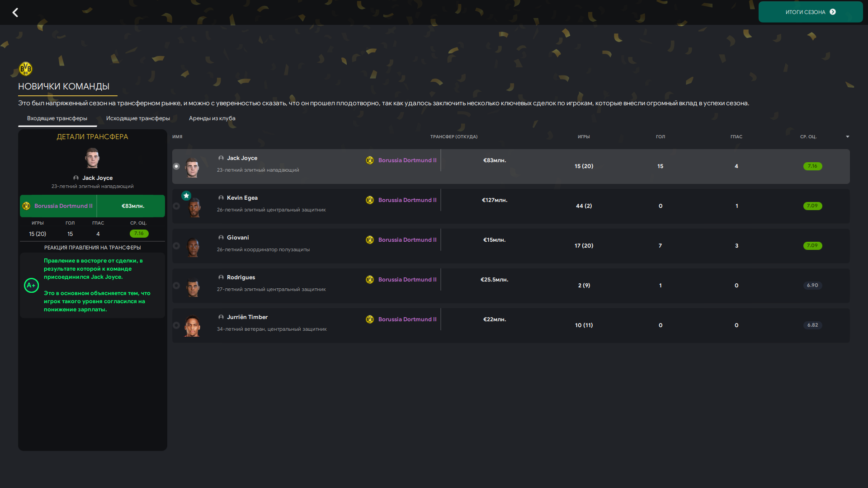Open the Borussia Dortmund II link for Rodrigues

click(407, 280)
